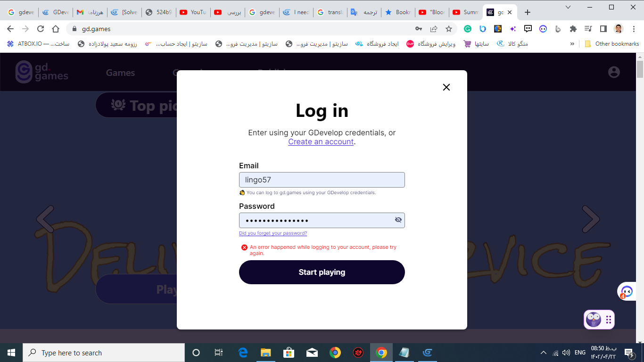Viewport: 644px width, 362px height.
Task: Toggle password visibility eye icon
Action: pos(398,220)
